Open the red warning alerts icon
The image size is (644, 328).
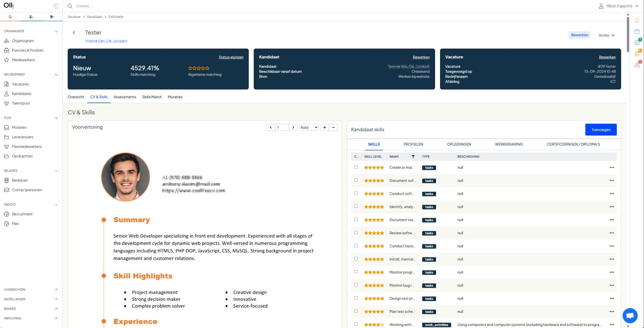click(x=637, y=64)
